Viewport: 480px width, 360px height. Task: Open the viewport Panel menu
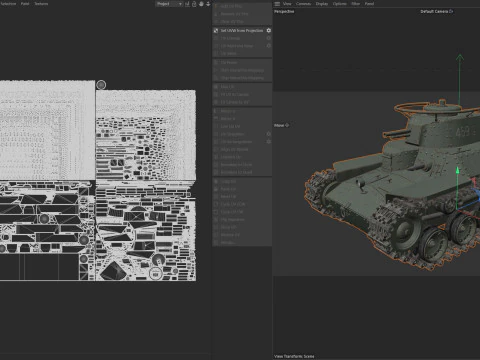(369, 4)
